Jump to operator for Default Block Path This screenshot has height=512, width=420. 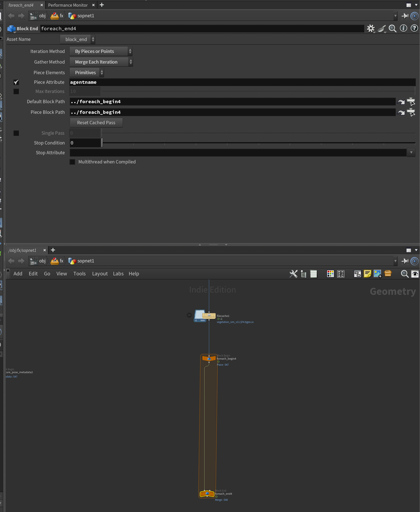pyautogui.click(x=401, y=102)
